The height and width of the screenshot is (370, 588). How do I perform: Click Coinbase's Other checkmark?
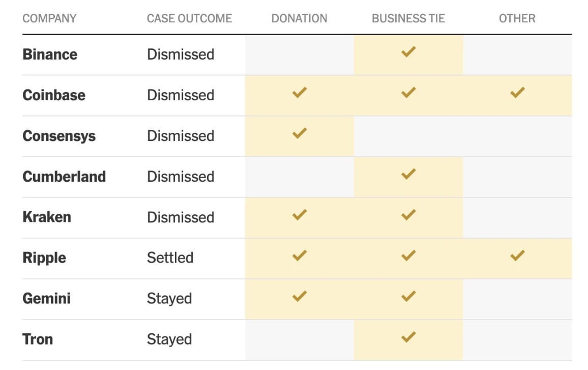517,93
